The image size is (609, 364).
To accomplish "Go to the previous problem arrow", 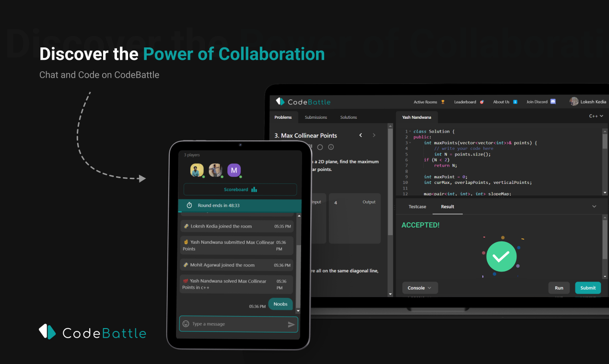I will (x=361, y=136).
